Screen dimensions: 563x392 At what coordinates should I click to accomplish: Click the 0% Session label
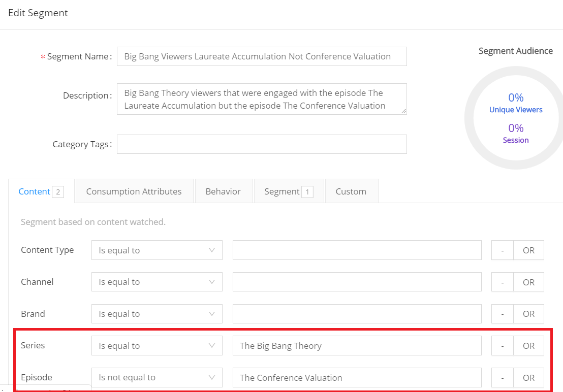516,134
